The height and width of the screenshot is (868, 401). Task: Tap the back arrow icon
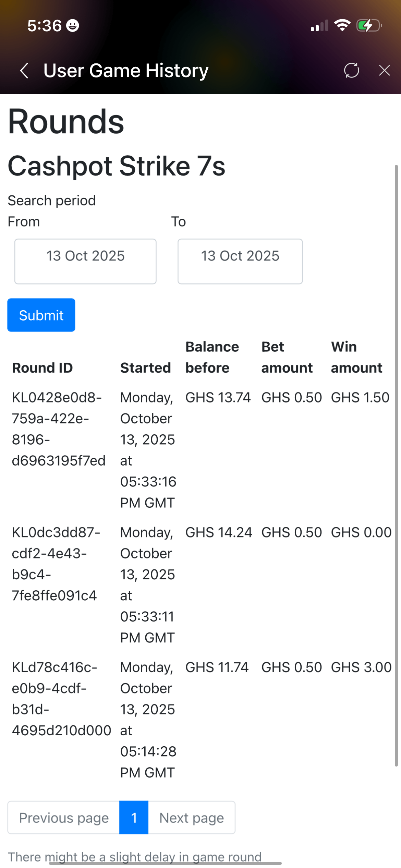click(24, 71)
